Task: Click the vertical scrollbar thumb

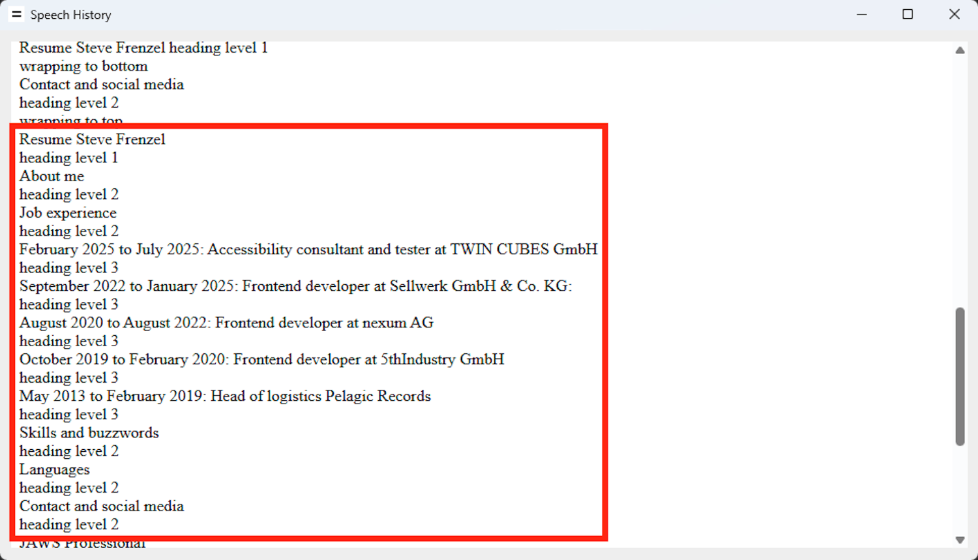Action: 960,376
